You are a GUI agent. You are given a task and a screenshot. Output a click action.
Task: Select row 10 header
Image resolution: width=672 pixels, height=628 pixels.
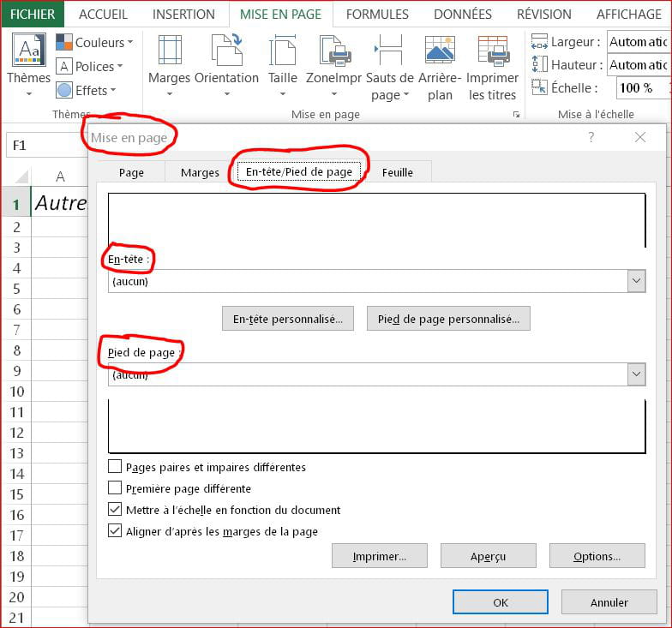16,391
